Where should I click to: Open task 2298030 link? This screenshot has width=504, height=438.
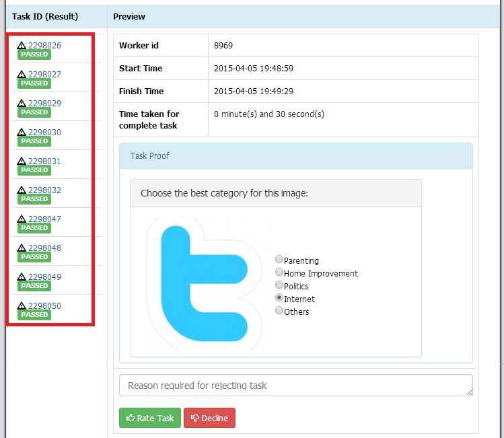point(44,133)
